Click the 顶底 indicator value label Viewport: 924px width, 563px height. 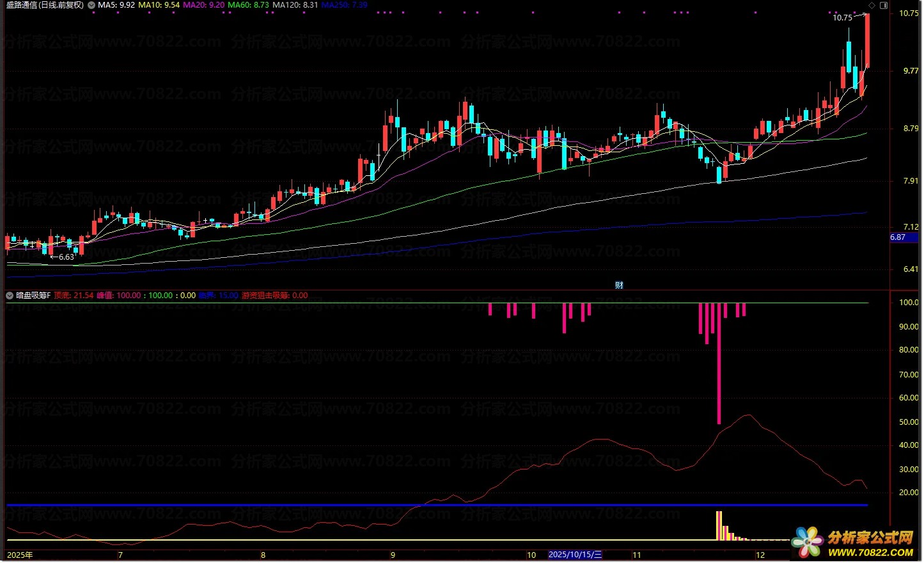point(74,296)
